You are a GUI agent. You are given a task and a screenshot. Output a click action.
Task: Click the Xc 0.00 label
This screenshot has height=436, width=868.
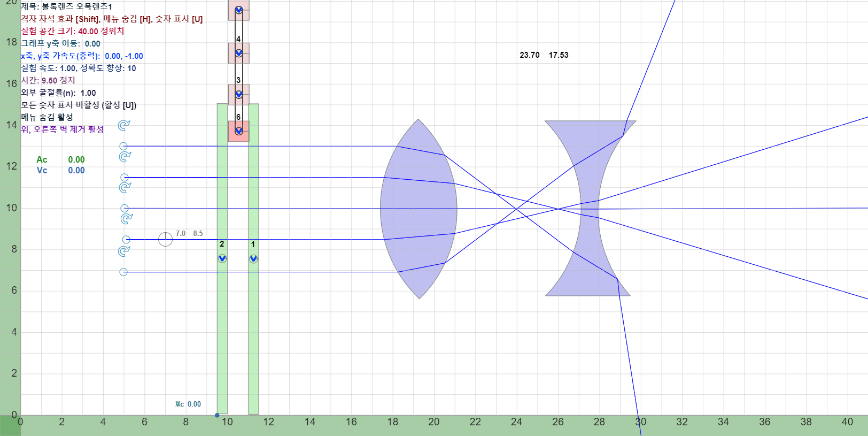click(x=188, y=404)
